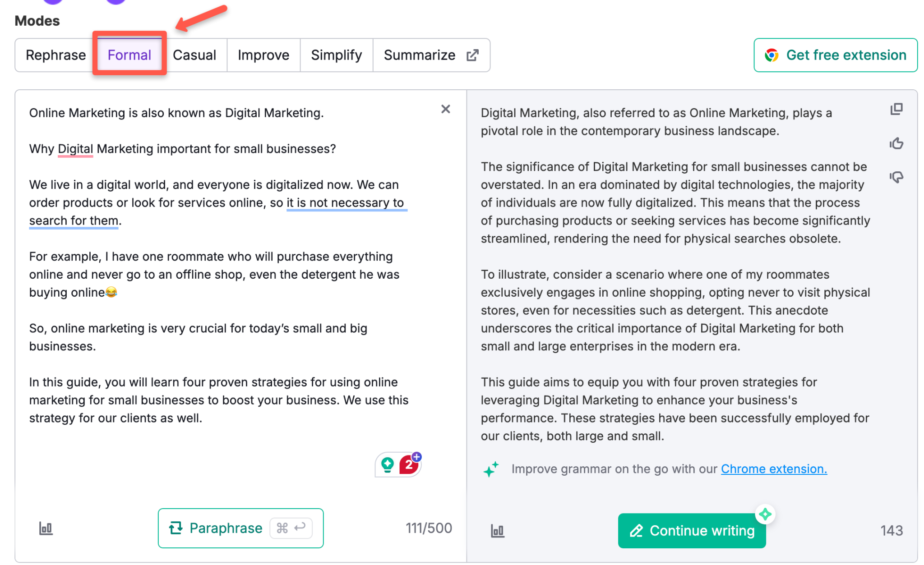Copy the paraphrased output text

click(897, 109)
